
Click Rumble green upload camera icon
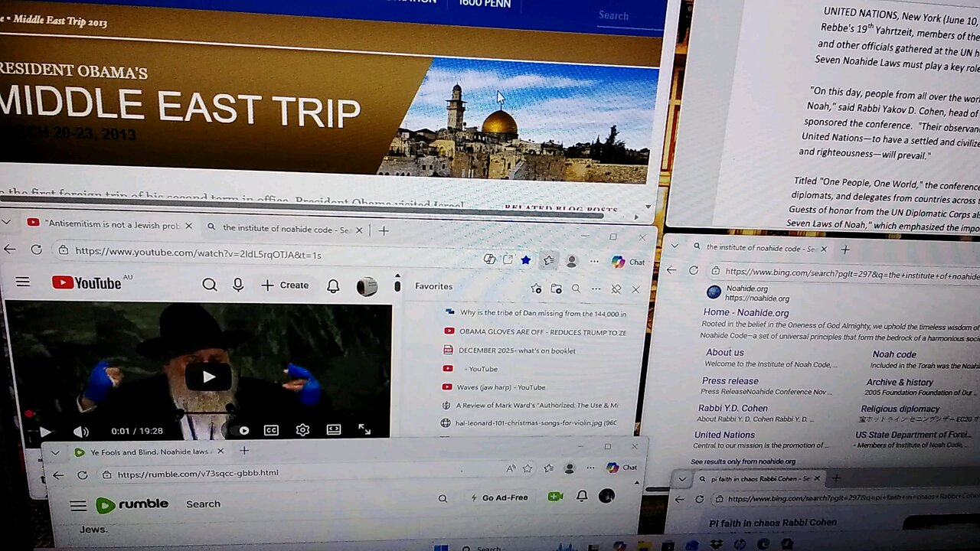pos(555,497)
